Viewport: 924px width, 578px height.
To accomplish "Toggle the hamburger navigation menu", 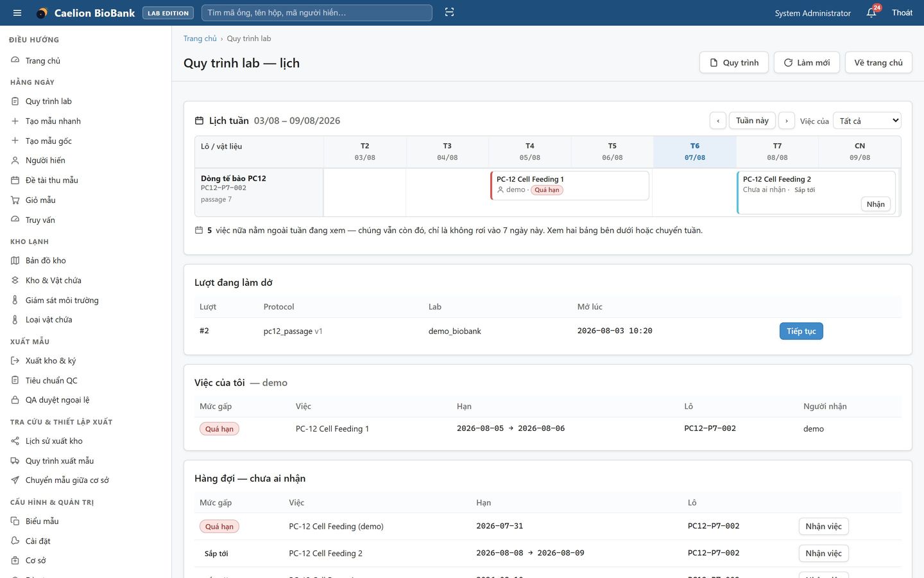I will pyautogui.click(x=17, y=13).
